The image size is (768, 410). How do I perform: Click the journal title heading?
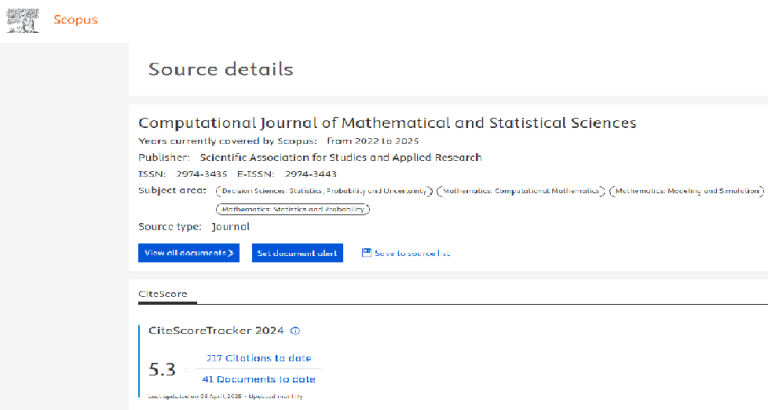click(x=387, y=123)
